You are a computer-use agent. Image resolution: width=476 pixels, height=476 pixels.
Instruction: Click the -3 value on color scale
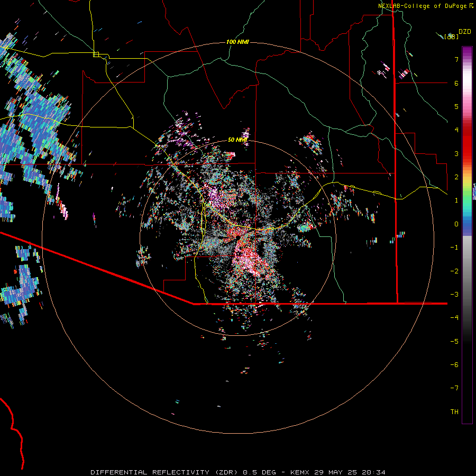pyautogui.click(x=454, y=295)
